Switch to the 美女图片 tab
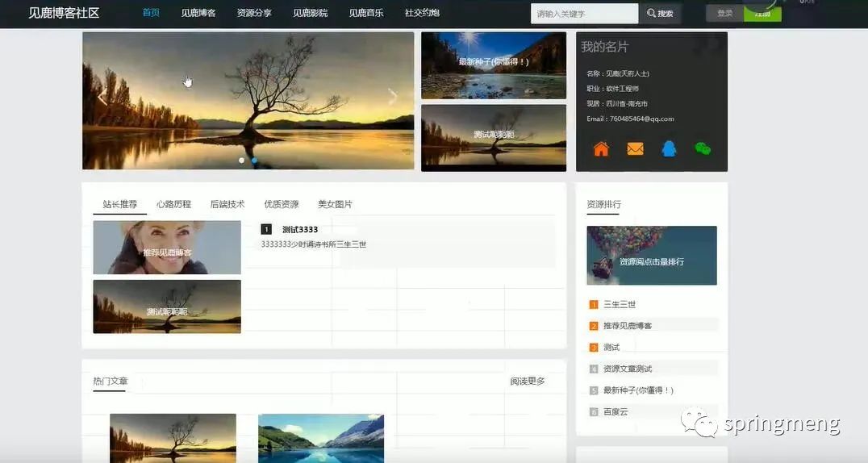Viewport: 868px width, 463px height. (x=335, y=204)
